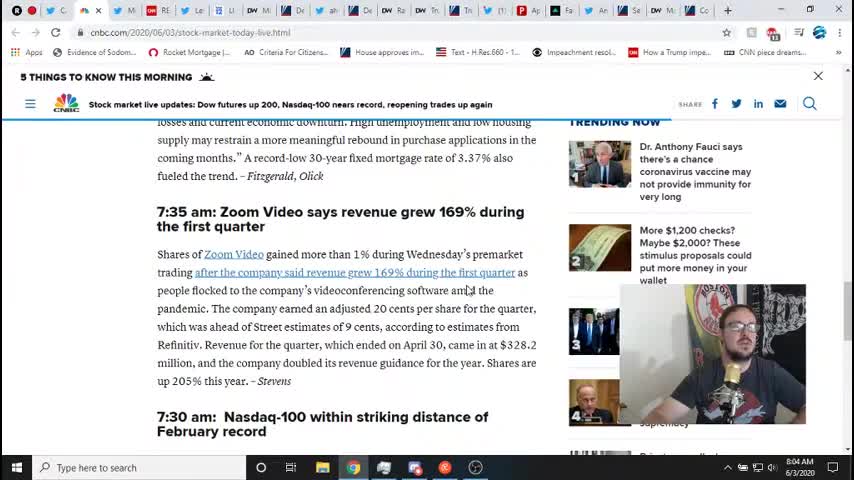854x480 pixels.
Task: Share the article on LinkedIn
Action: pyautogui.click(x=758, y=104)
